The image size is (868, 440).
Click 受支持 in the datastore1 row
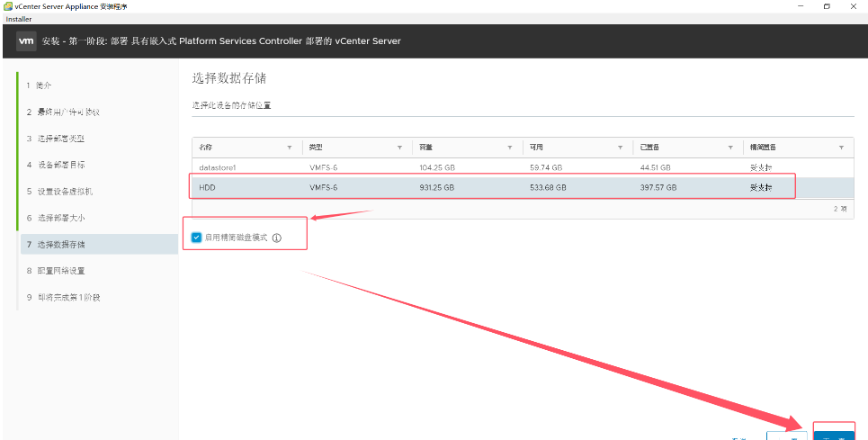click(x=761, y=167)
